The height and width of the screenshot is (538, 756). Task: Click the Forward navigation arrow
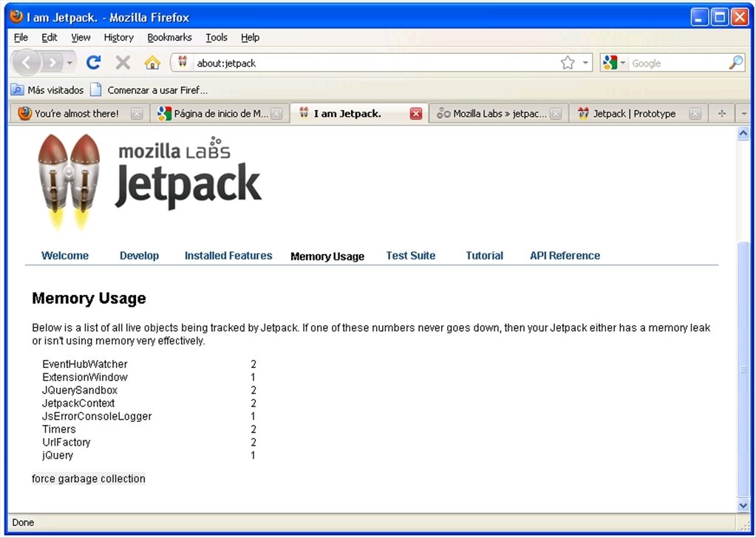pyautogui.click(x=52, y=63)
